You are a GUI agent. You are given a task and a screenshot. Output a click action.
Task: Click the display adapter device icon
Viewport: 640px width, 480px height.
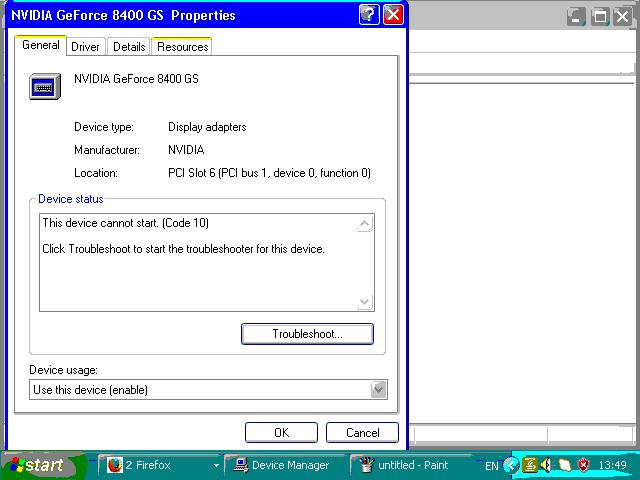(45, 86)
